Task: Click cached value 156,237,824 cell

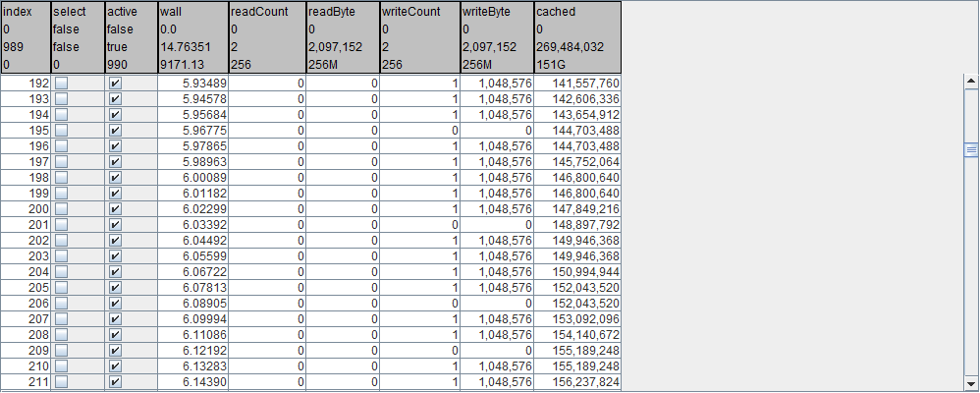Action: (577, 381)
